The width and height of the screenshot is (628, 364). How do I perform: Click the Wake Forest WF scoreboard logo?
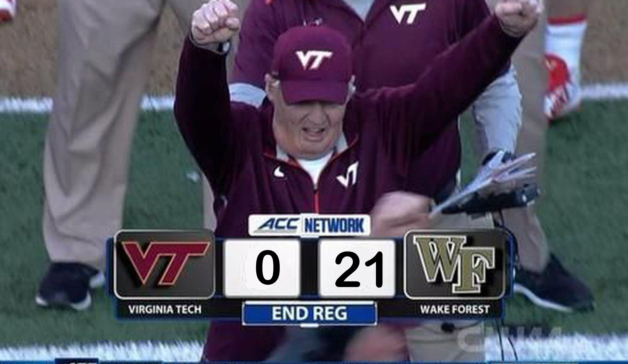tap(454, 264)
